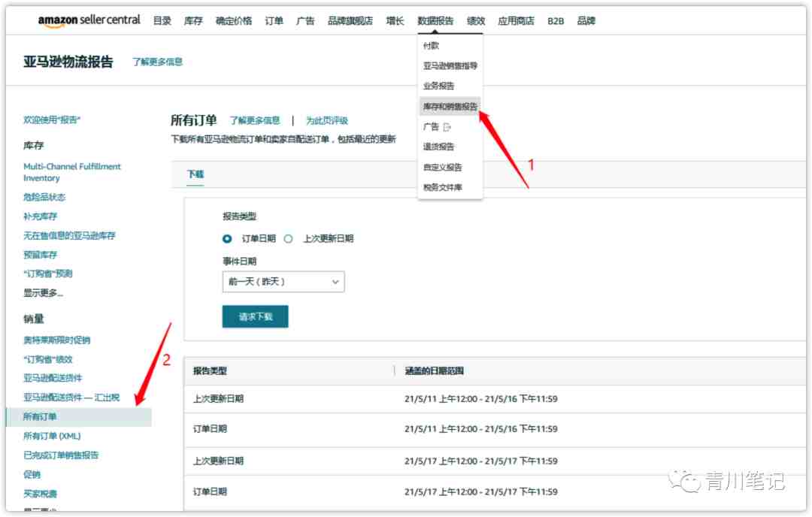Open the 亚马逊配送货件 sidebar link
Viewport: 812px width, 517px height.
53,378
